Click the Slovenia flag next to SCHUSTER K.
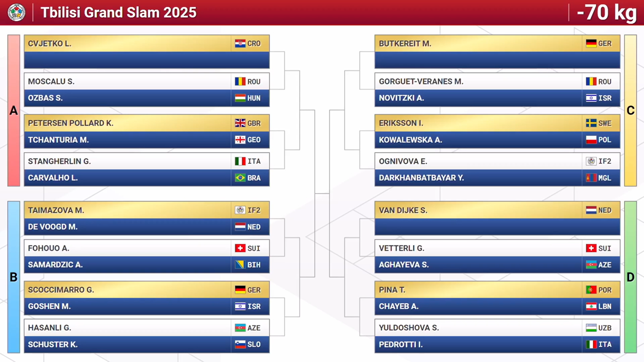The image size is (644, 362). [x=240, y=345]
